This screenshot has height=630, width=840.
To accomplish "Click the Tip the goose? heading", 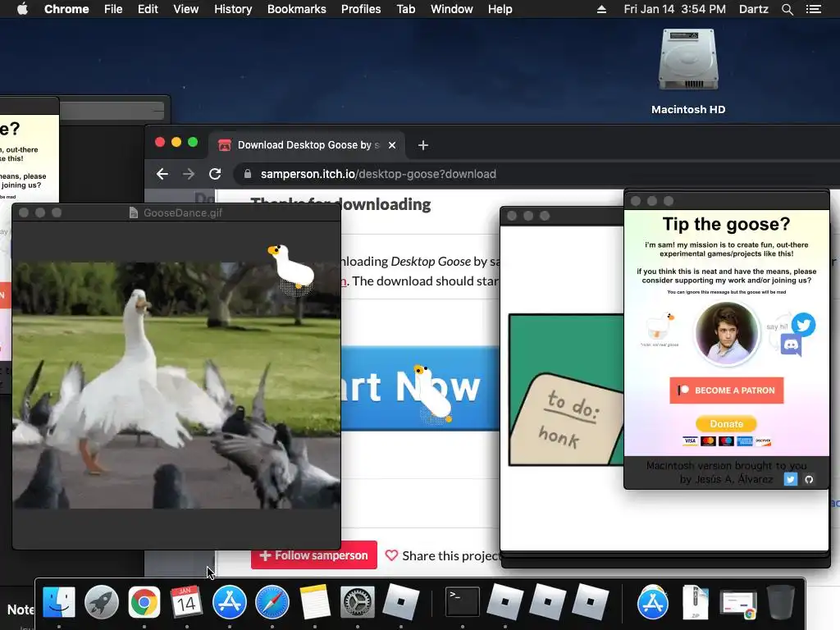I will coord(727,224).
